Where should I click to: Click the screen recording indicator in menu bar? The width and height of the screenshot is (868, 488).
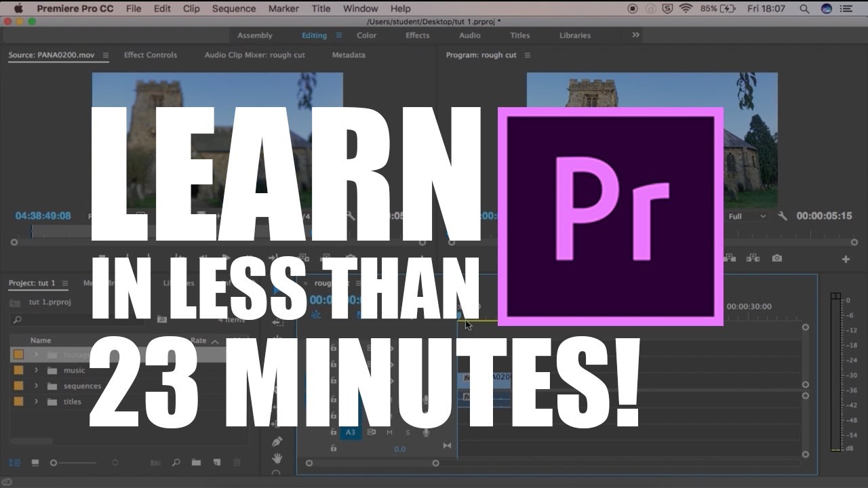click(x=633, y=9)
